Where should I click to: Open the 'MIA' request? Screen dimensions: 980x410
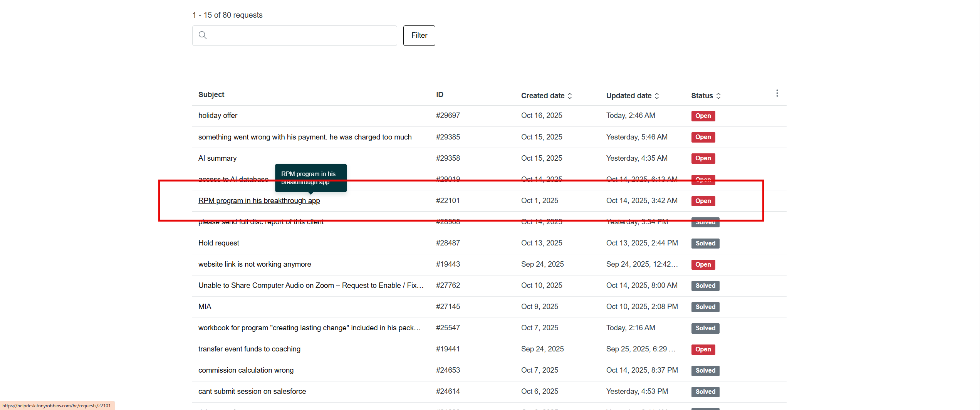point(205,307)
